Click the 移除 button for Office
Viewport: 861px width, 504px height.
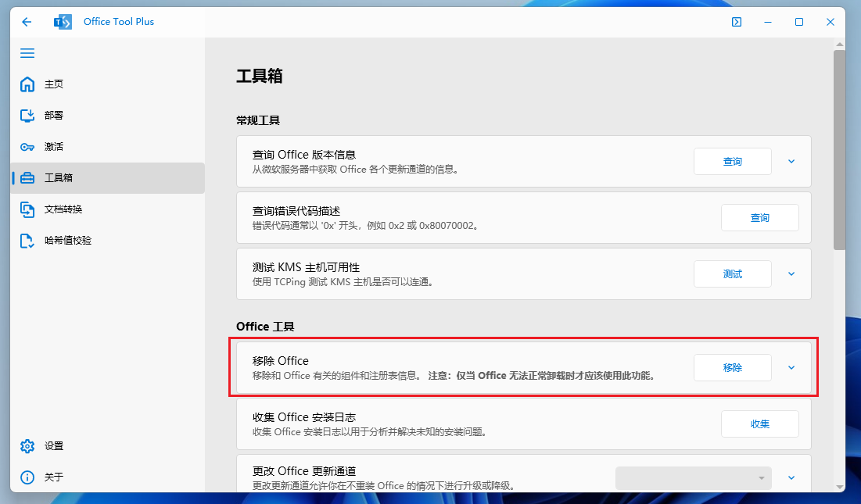pyautogui.click(x=733, y=367)
